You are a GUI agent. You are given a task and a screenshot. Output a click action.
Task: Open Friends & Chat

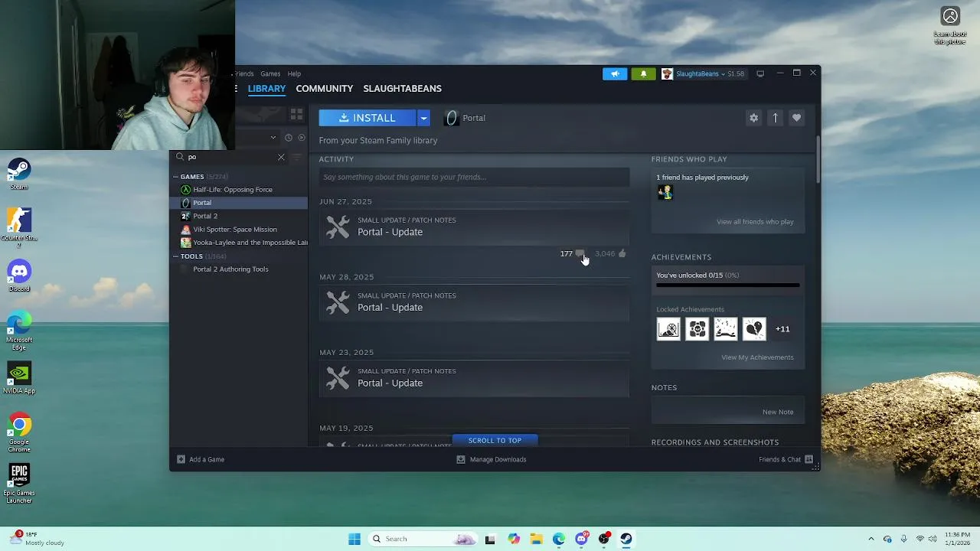point(786,459)
